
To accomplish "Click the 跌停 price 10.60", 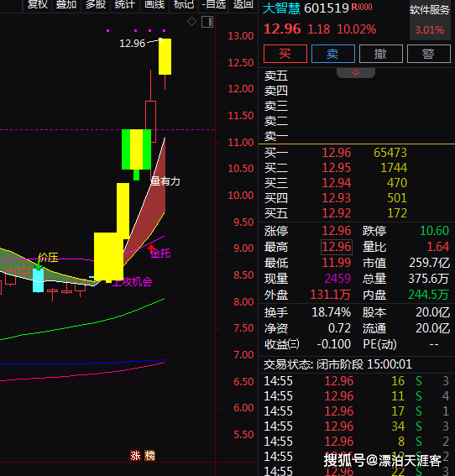I will (x=434, y=231).
